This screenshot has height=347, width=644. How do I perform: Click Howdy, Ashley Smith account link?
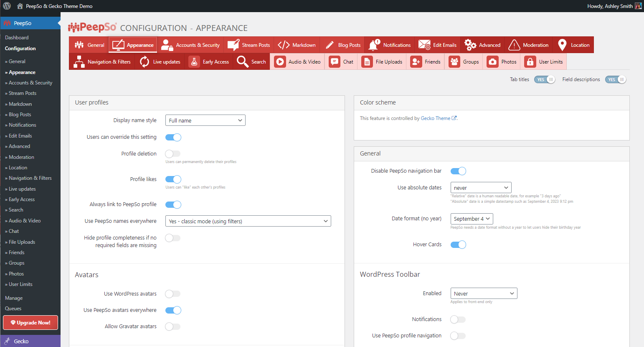click(610, 6)
